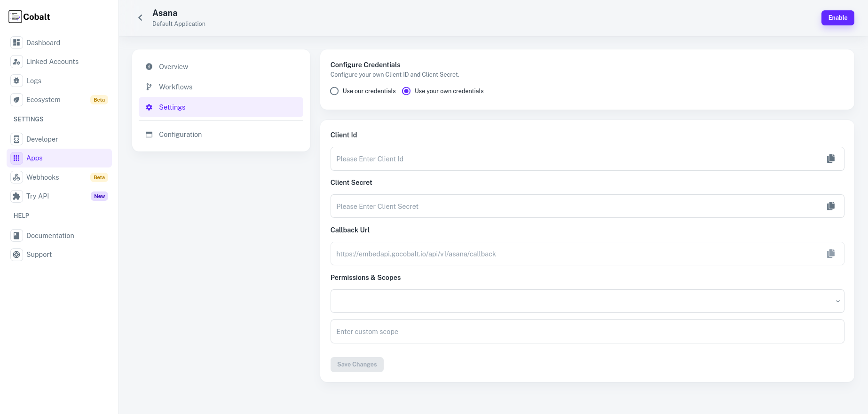
Task: Open the Overview tab
Action: click(x=221, y=67)
